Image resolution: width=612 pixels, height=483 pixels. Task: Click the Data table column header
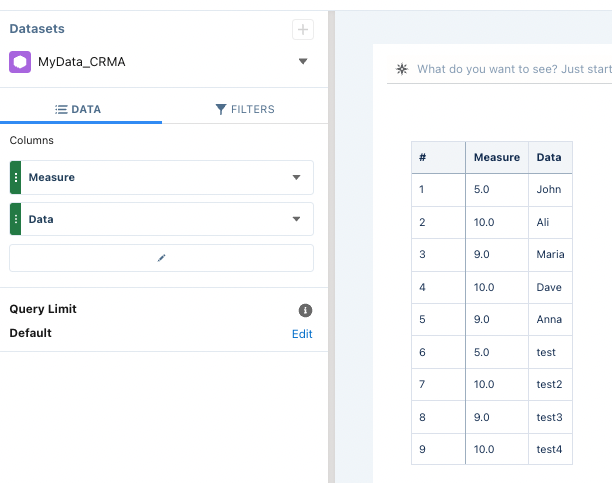pyautogui.click(x=549, y=157)
